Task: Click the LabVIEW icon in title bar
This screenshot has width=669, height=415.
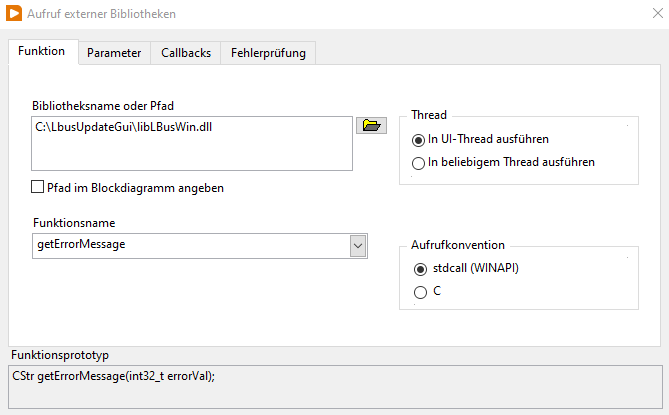Action: (x=15, y=15)
